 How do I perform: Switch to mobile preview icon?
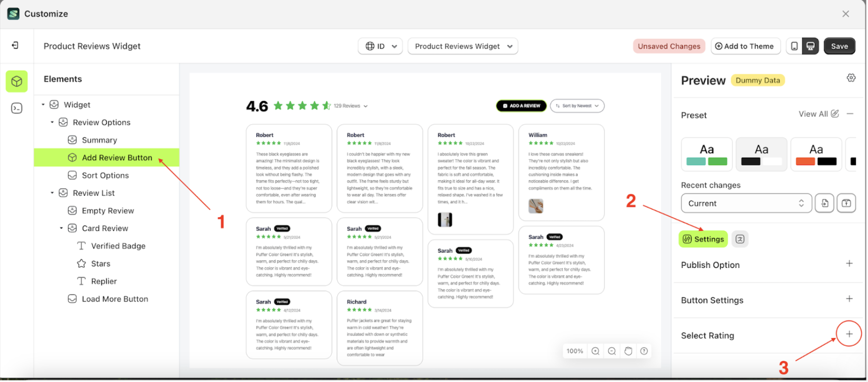tap(794, 46)
